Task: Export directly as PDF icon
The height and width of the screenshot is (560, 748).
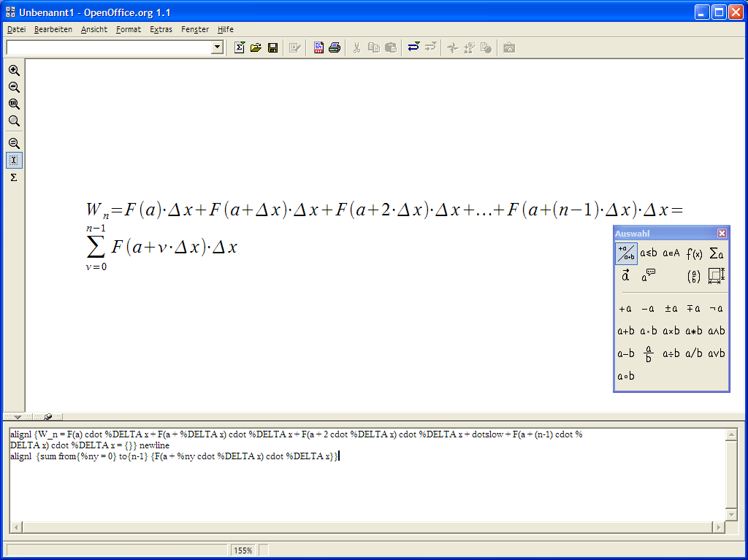Action: coord(318,47)
